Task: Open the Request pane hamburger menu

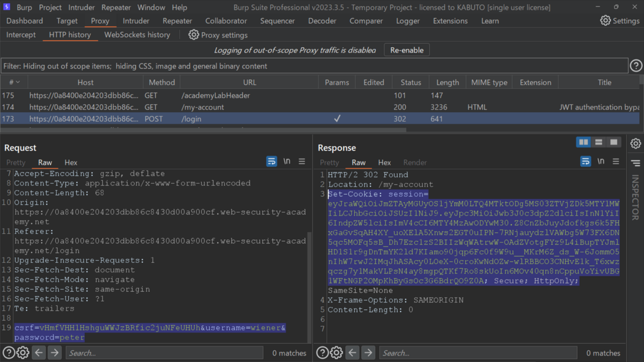Action: (302, 161)
